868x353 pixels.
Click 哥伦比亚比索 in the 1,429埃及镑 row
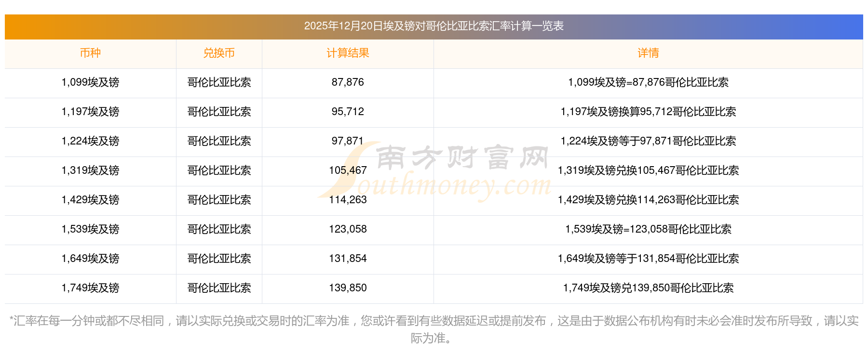[219, 200]
